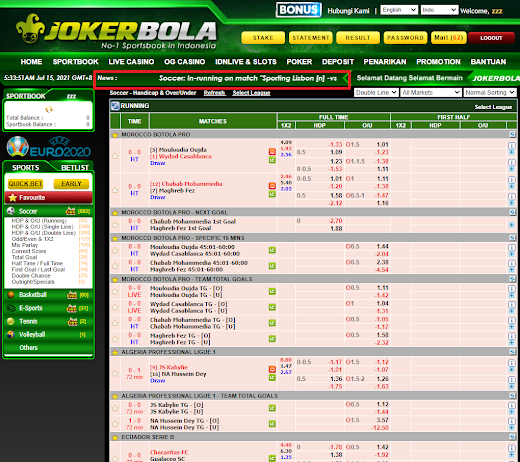
Task: Click the info icon for JS Kabylie first row
Action: 512,363
